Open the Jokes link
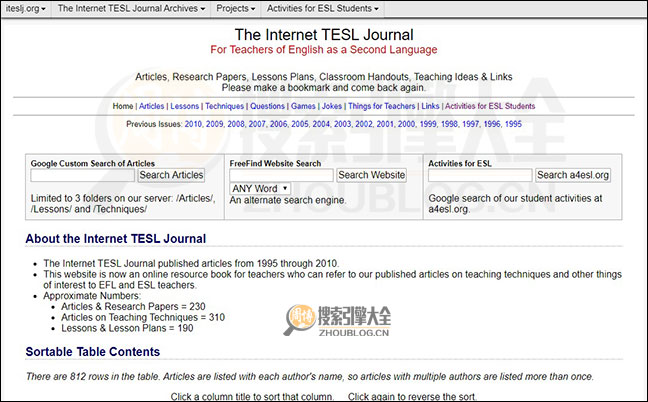This screenshot has height=402, width=648. 331,106
